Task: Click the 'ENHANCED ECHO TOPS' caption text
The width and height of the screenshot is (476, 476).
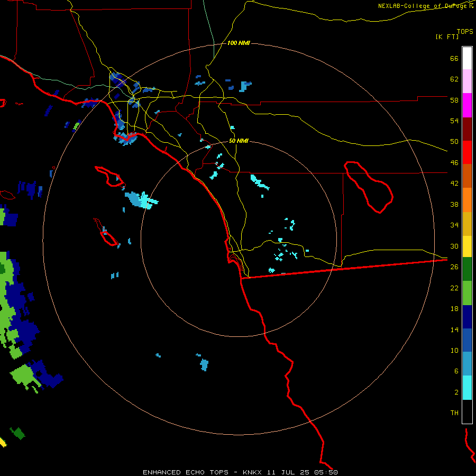Action: point(186,472)
